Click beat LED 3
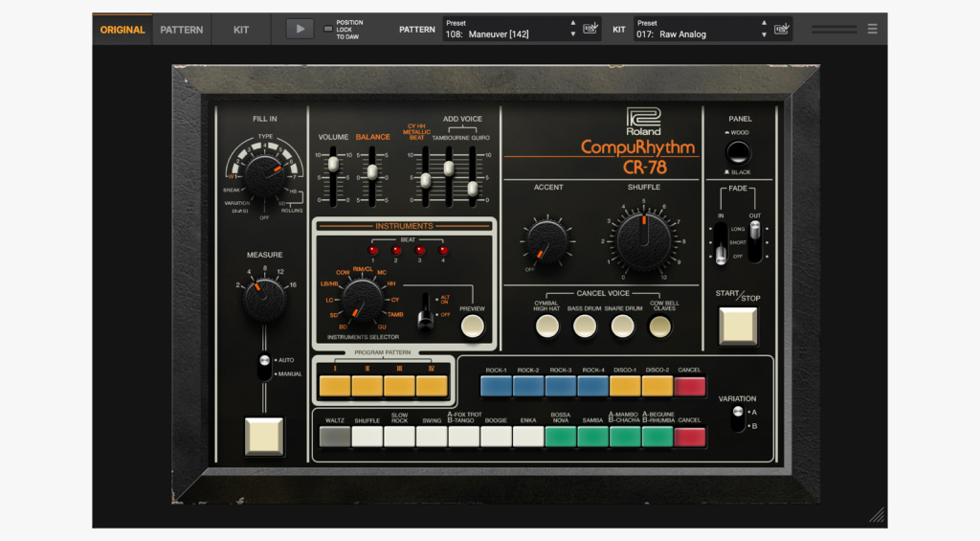Viewport: 980px width, 541px height. point(419,250)
